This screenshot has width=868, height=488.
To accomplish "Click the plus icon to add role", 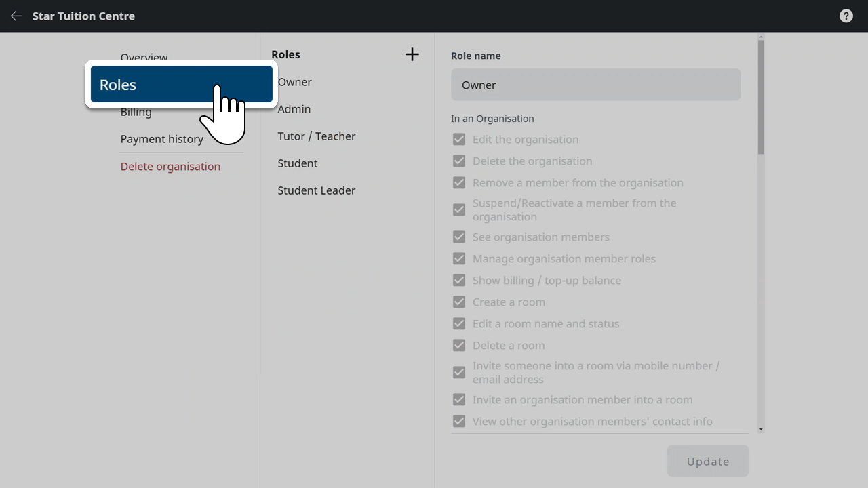I will 412,55.
